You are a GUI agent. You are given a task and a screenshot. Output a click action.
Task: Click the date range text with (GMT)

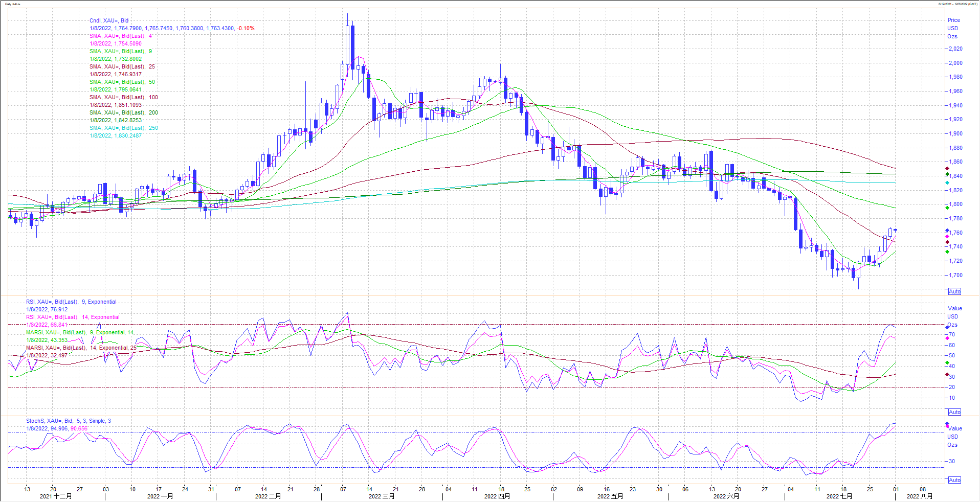(957, 4)
